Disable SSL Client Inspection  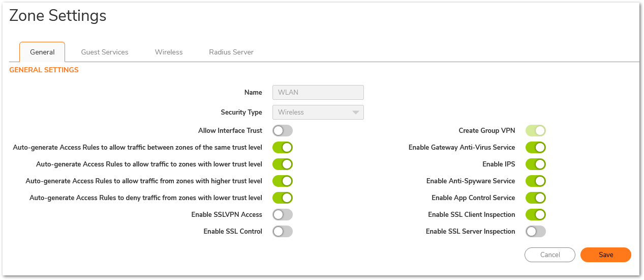(x=535, y=215)
